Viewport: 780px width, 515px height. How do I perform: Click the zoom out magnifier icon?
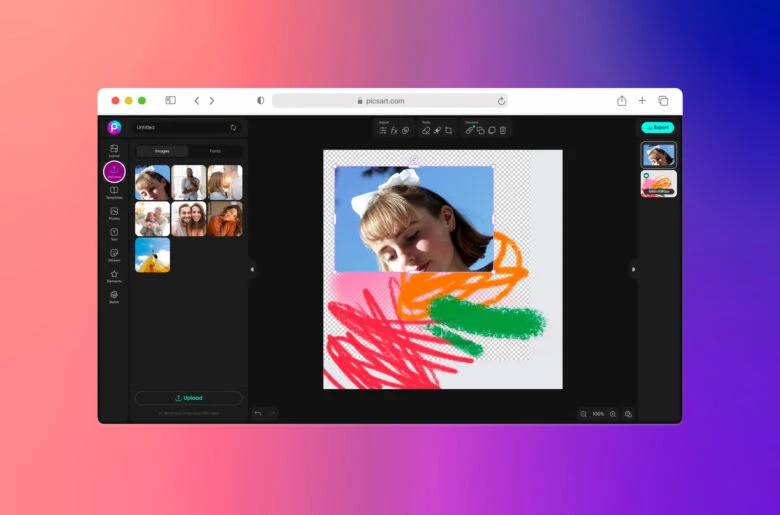tap(583, 414)
